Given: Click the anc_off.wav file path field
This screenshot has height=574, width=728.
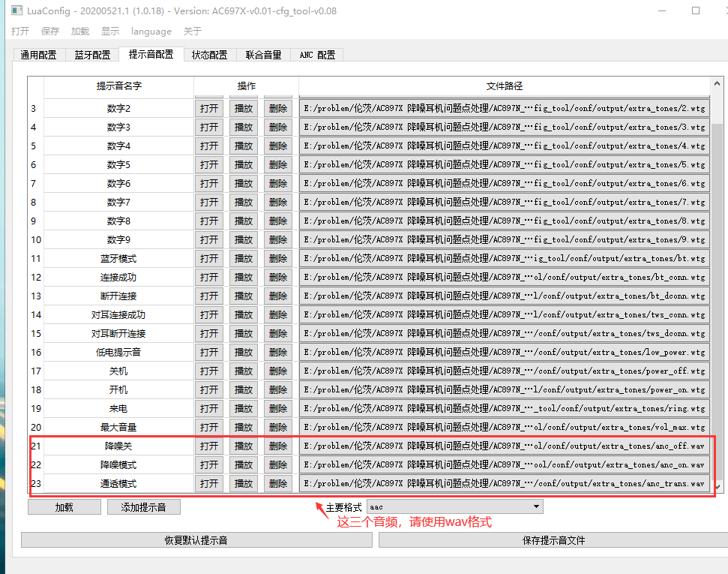Looking at the screenshot, I should [505, 446].
